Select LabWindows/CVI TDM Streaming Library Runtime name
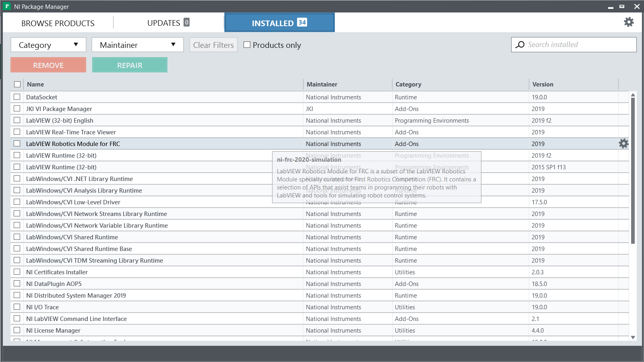The image size is (644, 362). point(95,261)
